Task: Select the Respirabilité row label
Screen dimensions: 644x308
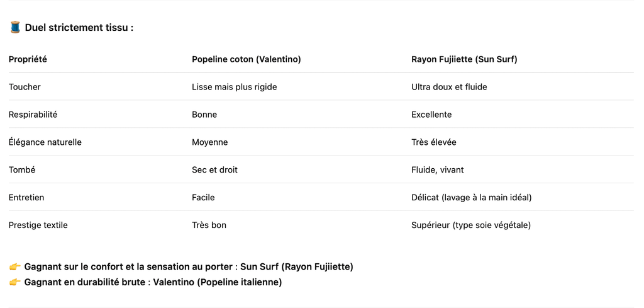Action: 33,115
